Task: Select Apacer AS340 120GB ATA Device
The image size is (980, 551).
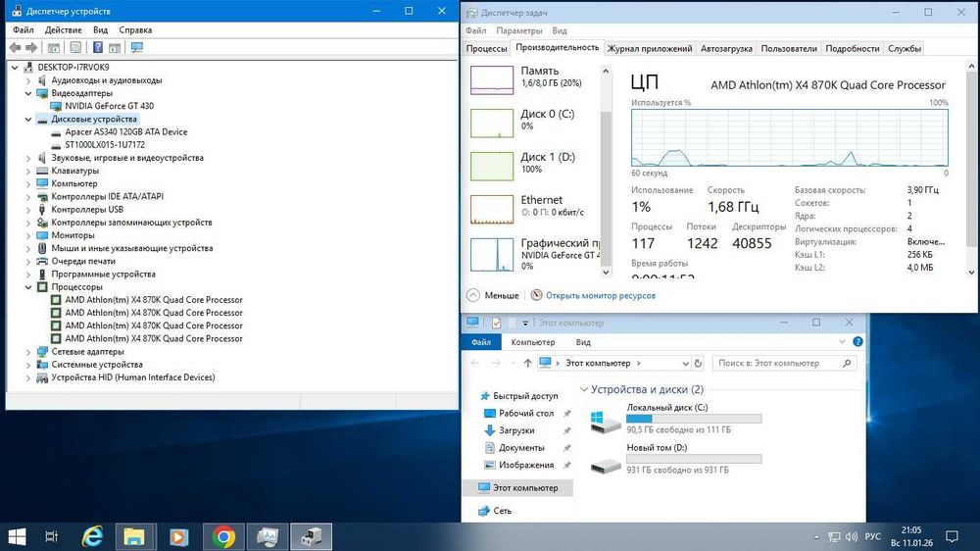Action: (126, 132)
